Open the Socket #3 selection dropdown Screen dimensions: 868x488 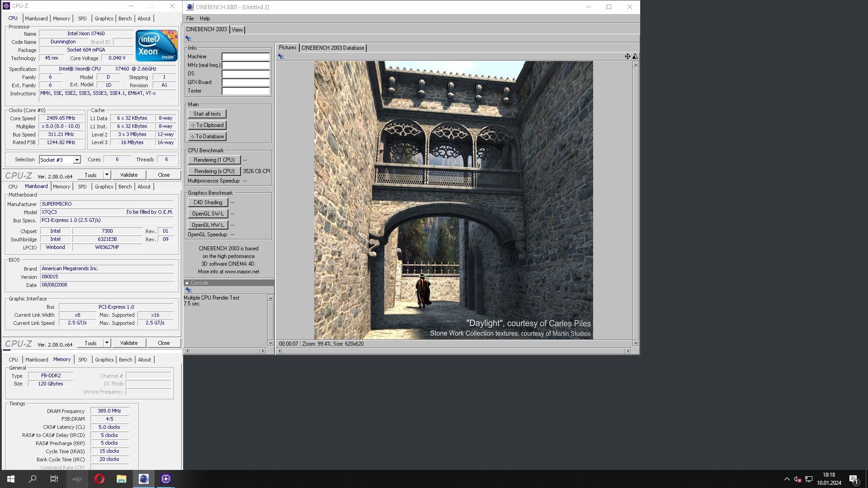pyautogui.click(x=77, y=160)
